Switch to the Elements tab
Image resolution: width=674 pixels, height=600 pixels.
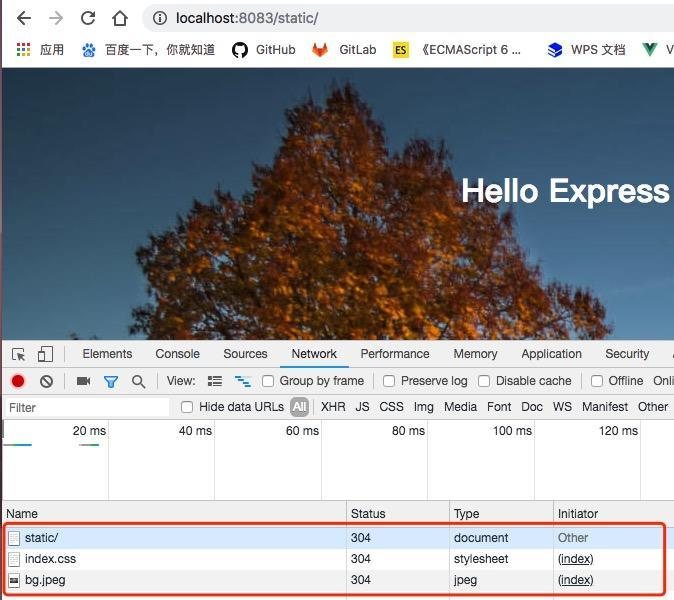[x=107, y=354]
